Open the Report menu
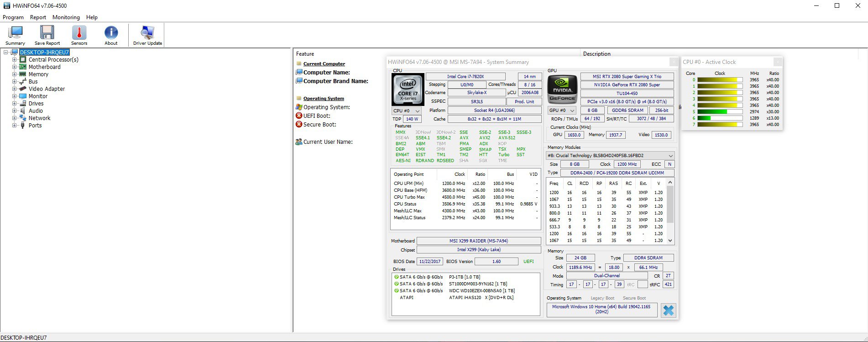The width and height of the screenshot is (868, 342). click(x=38, y=17)
